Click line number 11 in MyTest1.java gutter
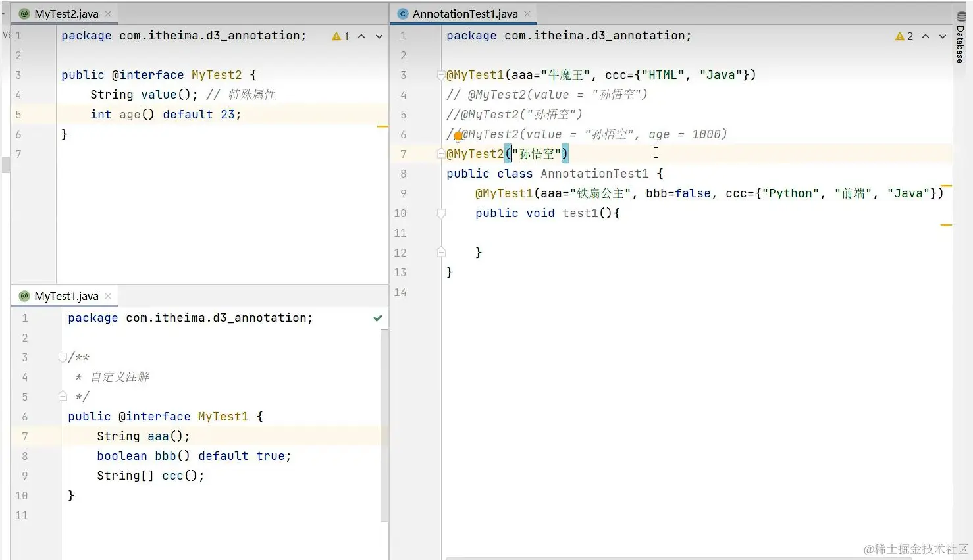This screenshot has width=973, height=560. point(22,515)
